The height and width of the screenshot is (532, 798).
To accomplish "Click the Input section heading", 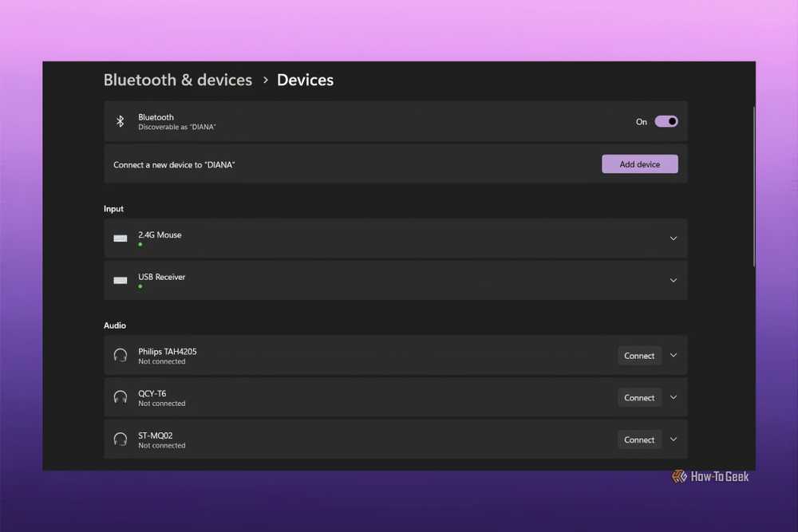I will 113,209.
